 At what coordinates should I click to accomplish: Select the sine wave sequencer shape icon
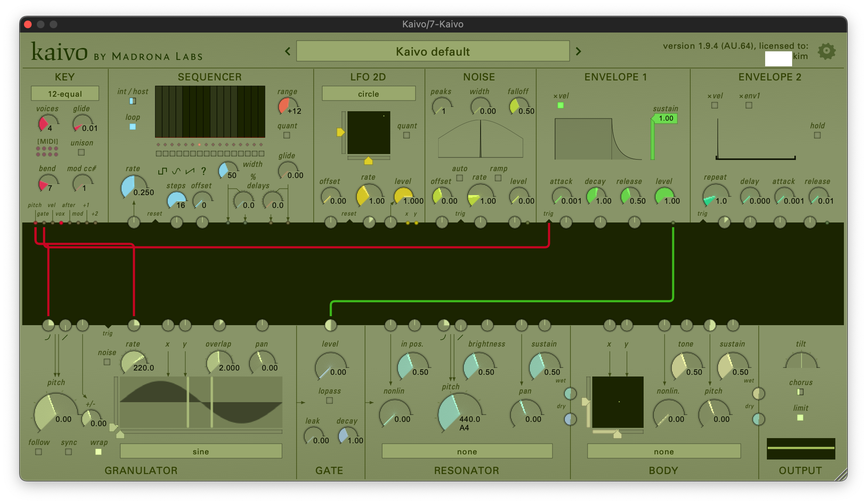(x=176, y=171)
